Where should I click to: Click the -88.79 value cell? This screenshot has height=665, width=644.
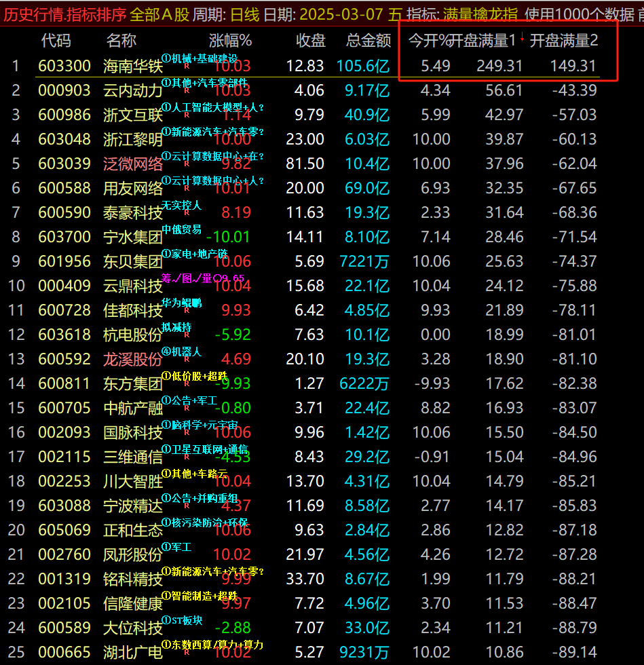pos(574,628)
